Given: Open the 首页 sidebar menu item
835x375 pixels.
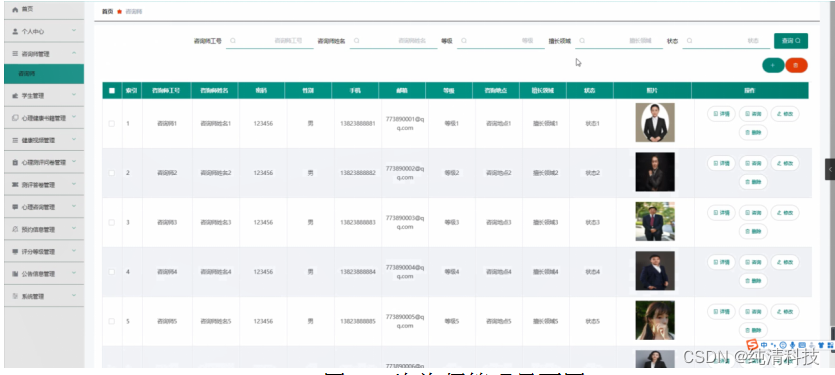Looking at the screenshot, I should click(44, 10).
